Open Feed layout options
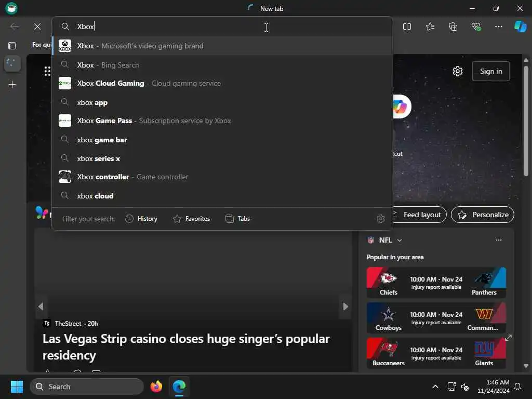The image size is (532, 399). click(x=420, y=215)
